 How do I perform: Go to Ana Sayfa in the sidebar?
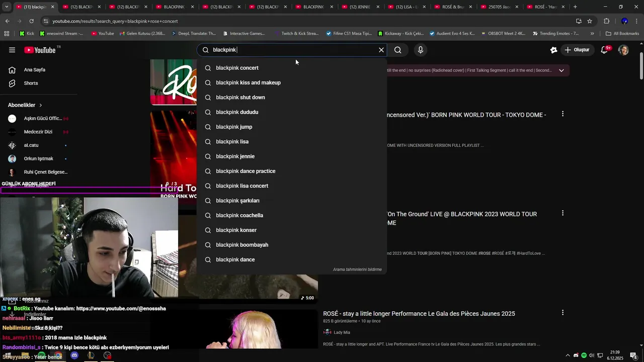[35, 70]
